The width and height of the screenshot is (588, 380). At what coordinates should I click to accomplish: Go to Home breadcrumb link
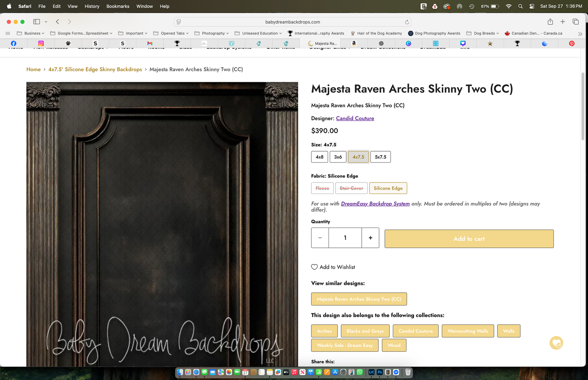click(x=33, y=69)
